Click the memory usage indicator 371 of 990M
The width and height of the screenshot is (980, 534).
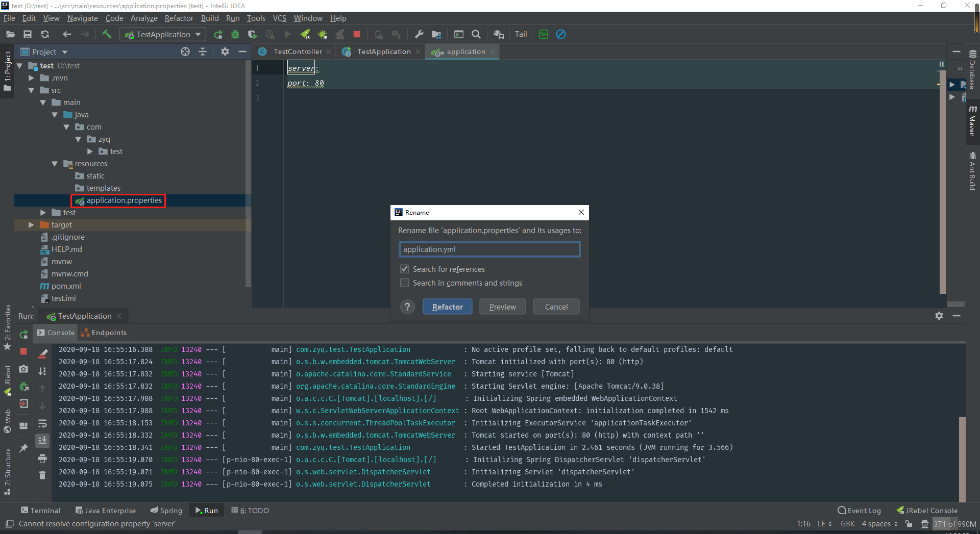954,524
